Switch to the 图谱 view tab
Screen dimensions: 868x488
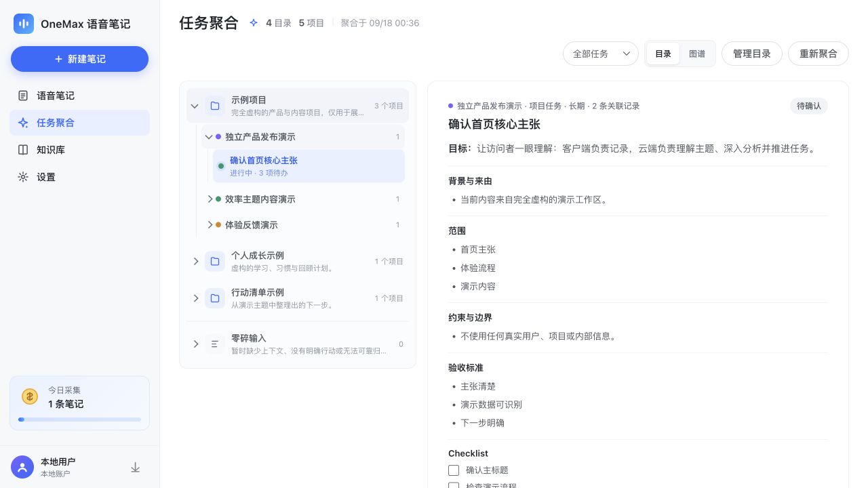697,54
